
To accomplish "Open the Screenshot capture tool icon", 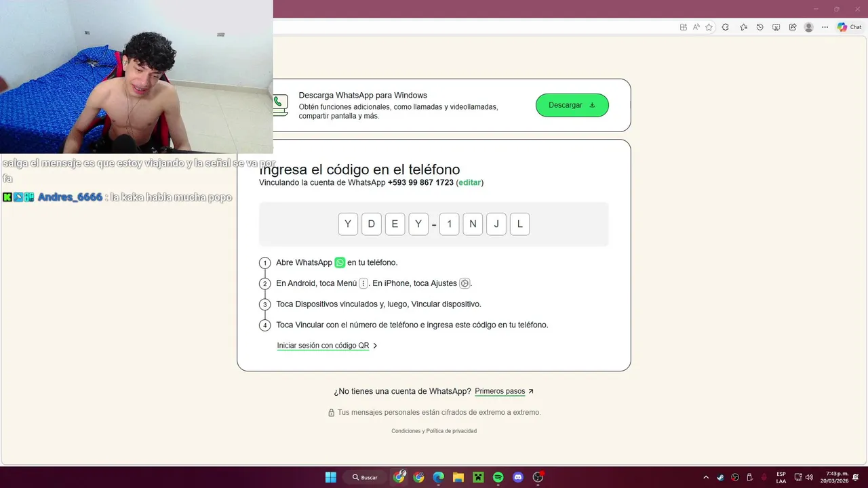I will point(776,27).
